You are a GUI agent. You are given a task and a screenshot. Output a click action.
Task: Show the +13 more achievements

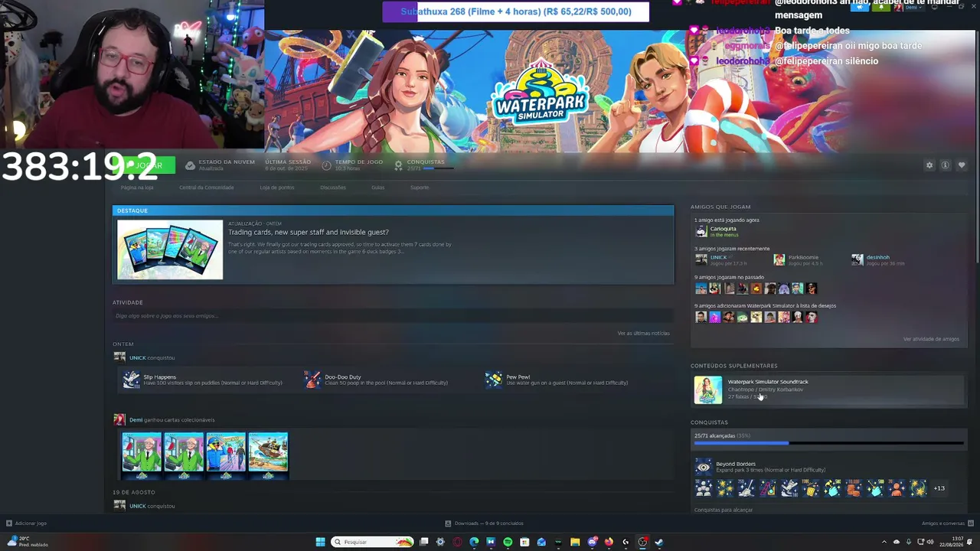[x=939, y=488]
